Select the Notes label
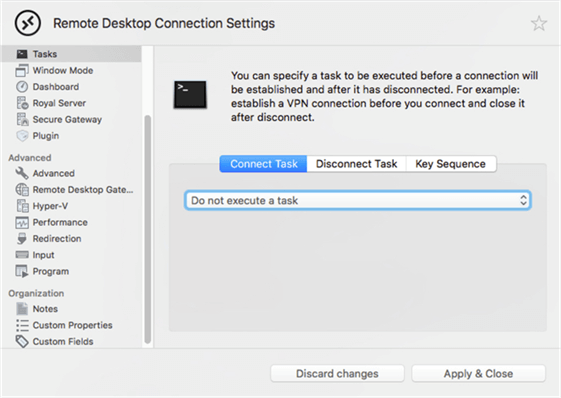 (x=45, y=309)
